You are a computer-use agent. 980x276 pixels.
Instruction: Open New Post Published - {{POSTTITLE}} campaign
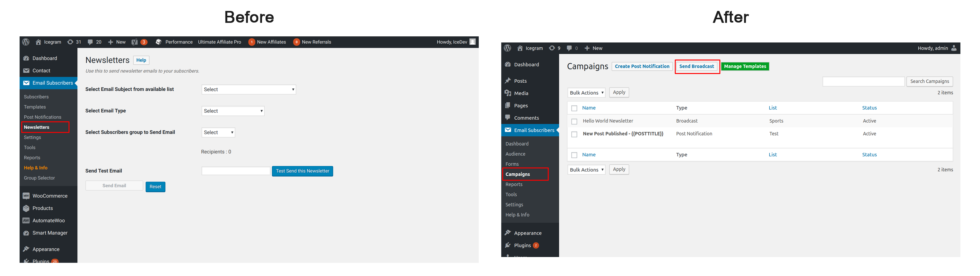(623, 134)
